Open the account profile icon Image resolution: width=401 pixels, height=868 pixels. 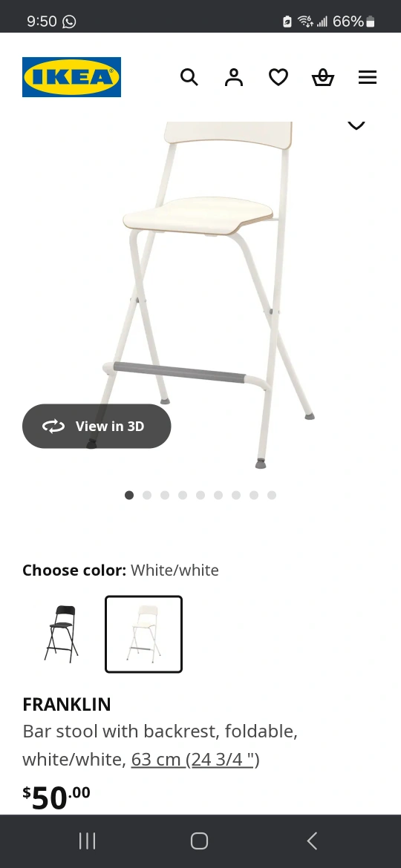pos(234,77)
